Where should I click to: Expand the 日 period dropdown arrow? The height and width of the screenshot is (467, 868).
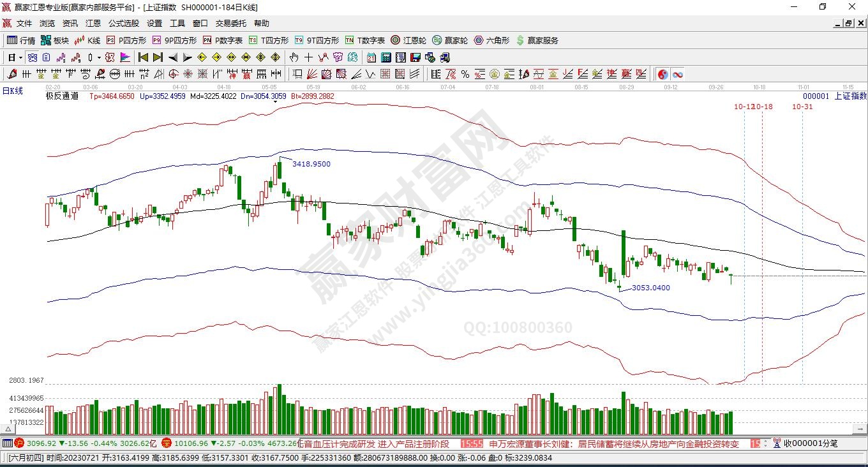point(20,57)
